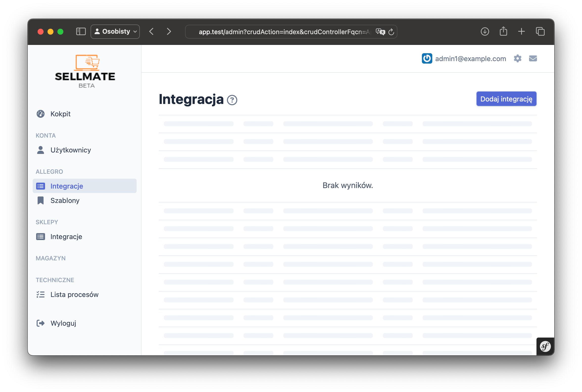Click the BETA label under the logo
This screenshot has width=582, height=392.
pos(87,85)
